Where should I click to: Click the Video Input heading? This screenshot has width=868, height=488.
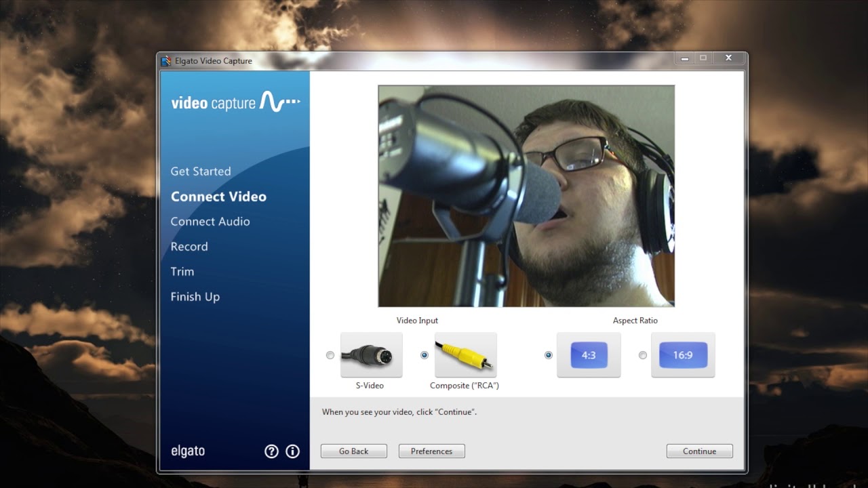(x=417, y=321)
